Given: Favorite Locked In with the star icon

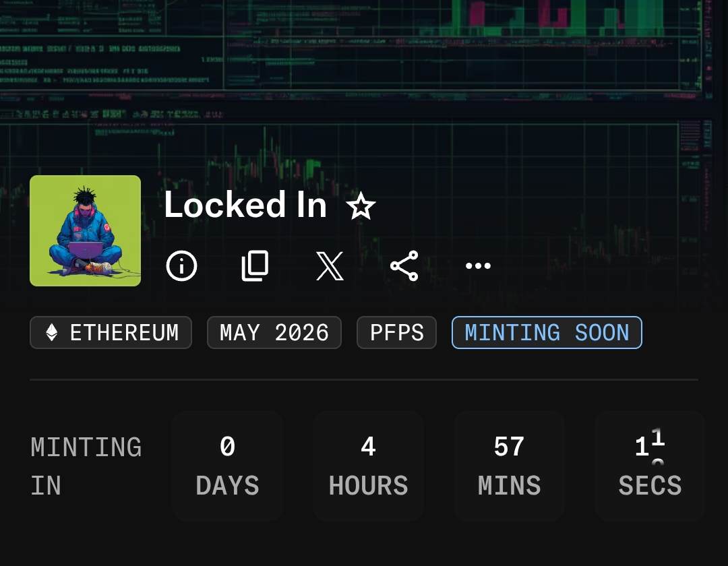Looking at the screenshot, I should pyautogui.click(x=361, y=206).
